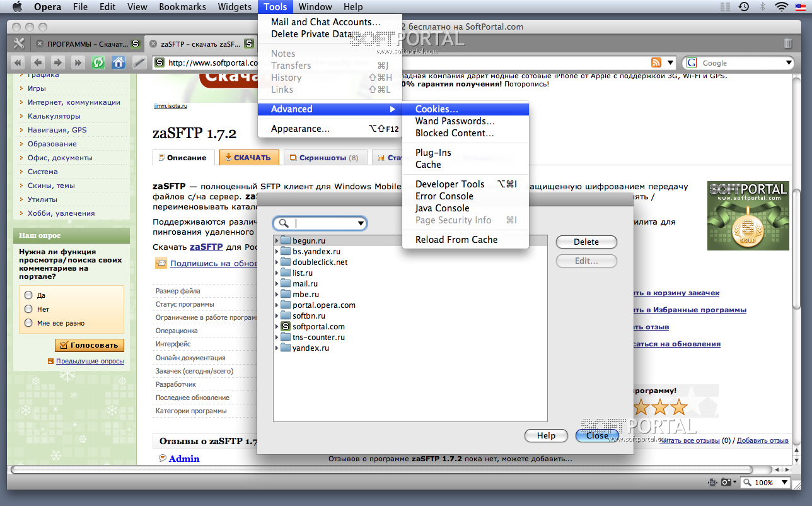Click the Wand password icon in toolbar
The height and width of the screenshot is (506, 812).
click(x=139, y=62)
